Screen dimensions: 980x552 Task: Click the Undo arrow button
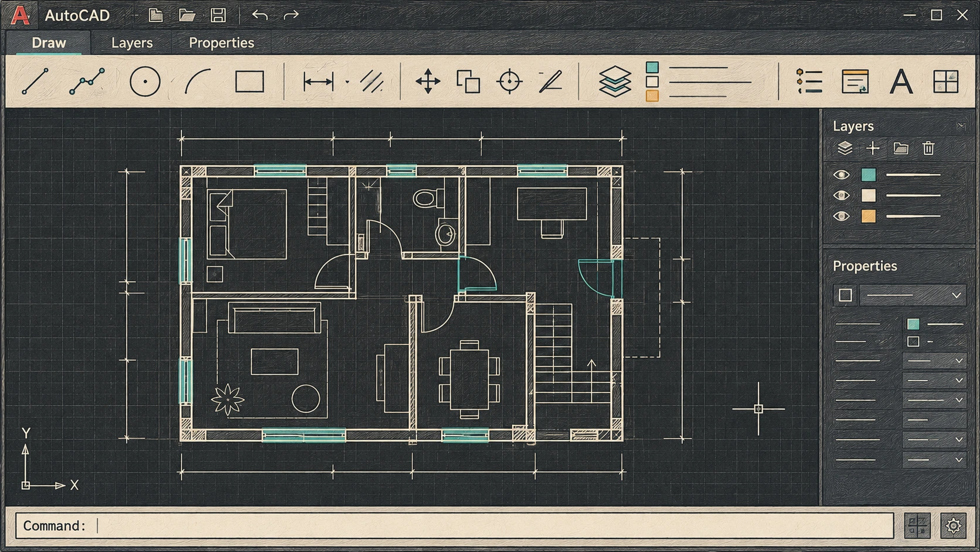coord(260,15)
